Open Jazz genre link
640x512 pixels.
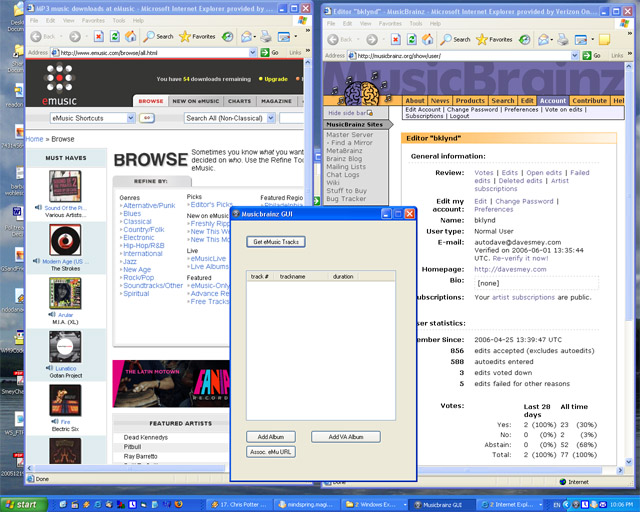click(x=130, y=261)
